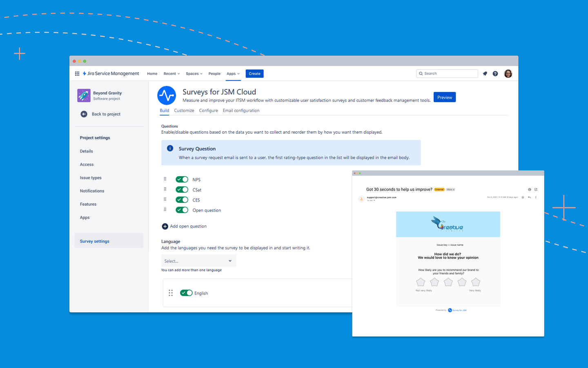Screen dimensions: 588x368
Task: Grab the drag handle beside NPS
Action: tap(165, 179)
